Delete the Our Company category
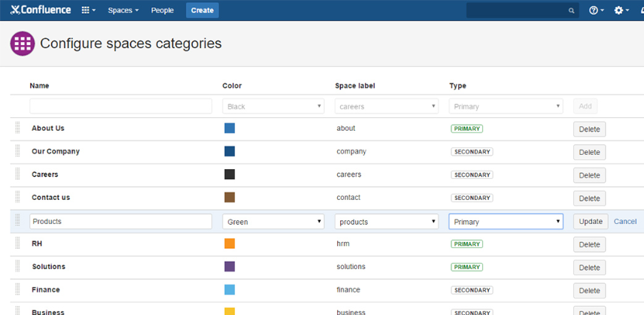The image size is (644, 315). click(x=589, y=153)
